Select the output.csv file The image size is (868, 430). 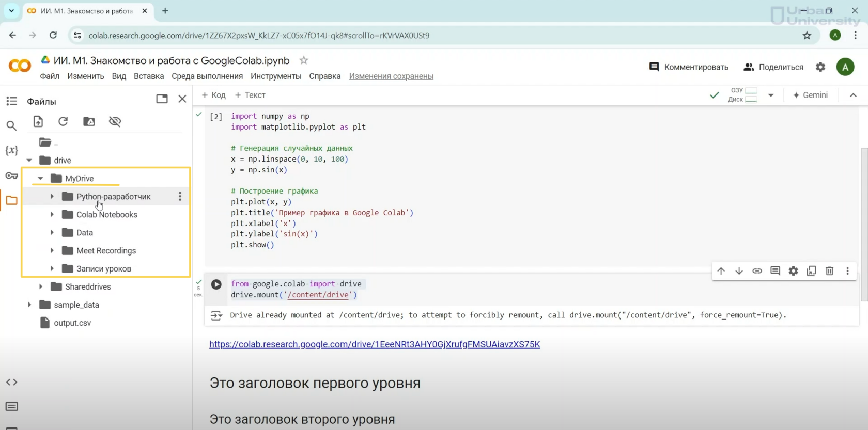click(72, 323)
